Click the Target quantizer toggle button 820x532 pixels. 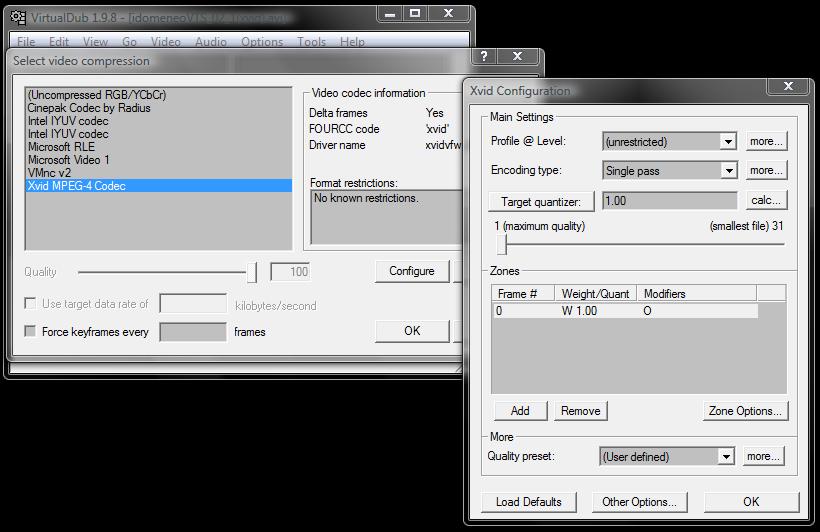click(x=541, y=201)
